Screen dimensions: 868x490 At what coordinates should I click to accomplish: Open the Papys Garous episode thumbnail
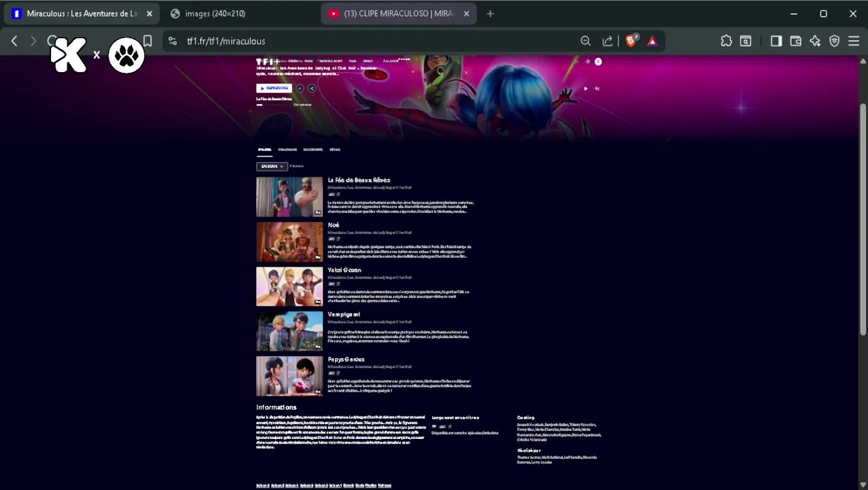(x=289, y=376)
